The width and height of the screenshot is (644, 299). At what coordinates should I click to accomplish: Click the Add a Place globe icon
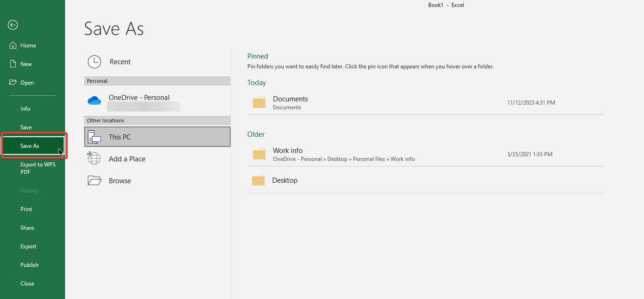[x=93, y=159]
